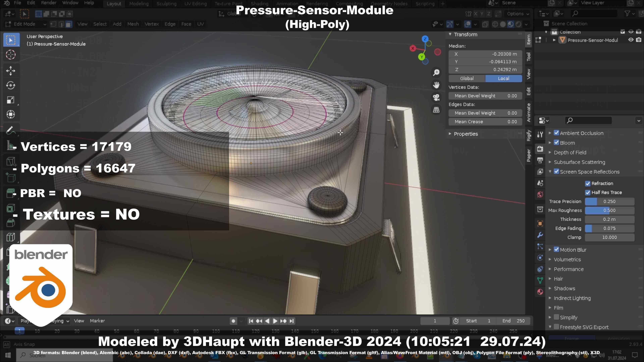Select the Select Box tool
This screenshot has width=644, height=362.
coord(11,40)
